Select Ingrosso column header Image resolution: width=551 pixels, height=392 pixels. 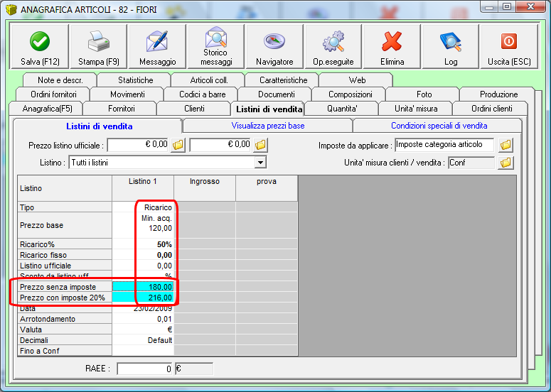pos(205,188)
